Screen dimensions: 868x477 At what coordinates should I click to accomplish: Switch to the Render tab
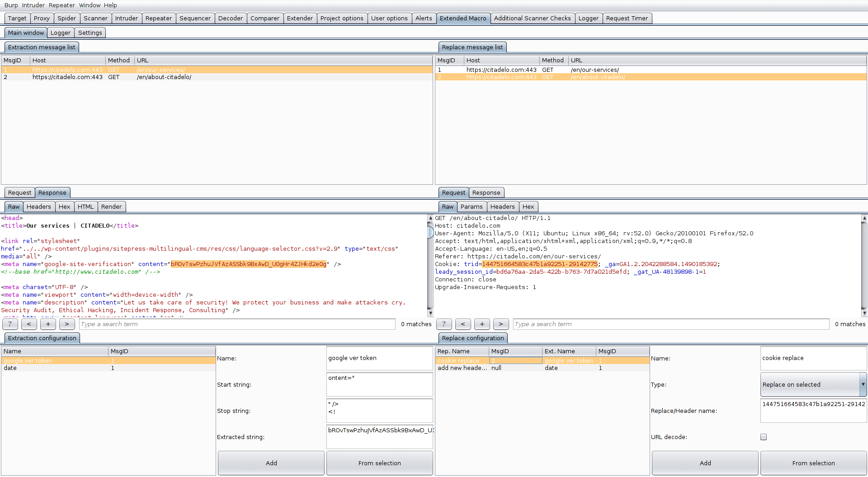[x=111, y=206]
